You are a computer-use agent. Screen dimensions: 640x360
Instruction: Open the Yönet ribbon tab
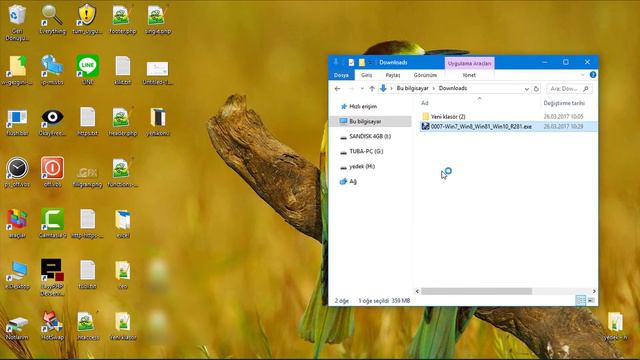(x=469, y=75)
